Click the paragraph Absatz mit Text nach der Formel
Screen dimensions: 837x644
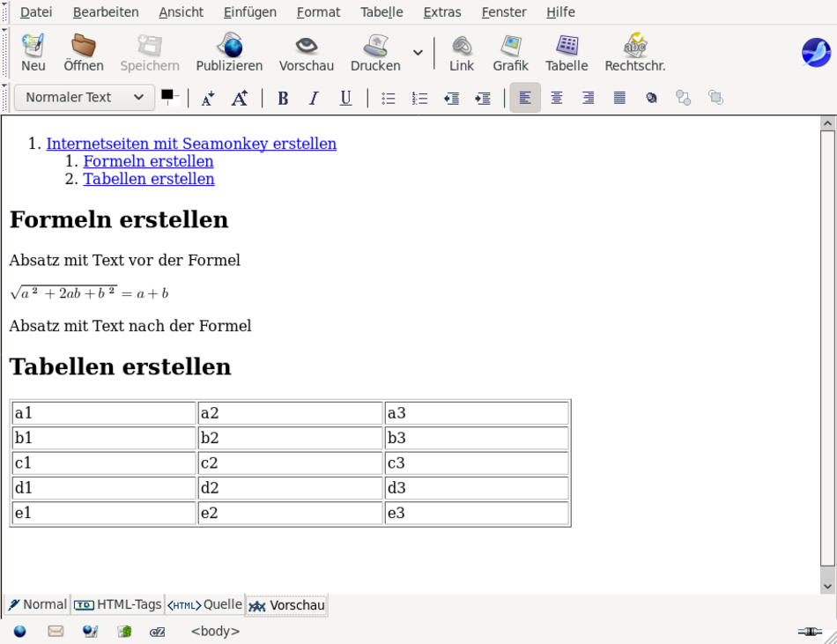click(130, 325)
